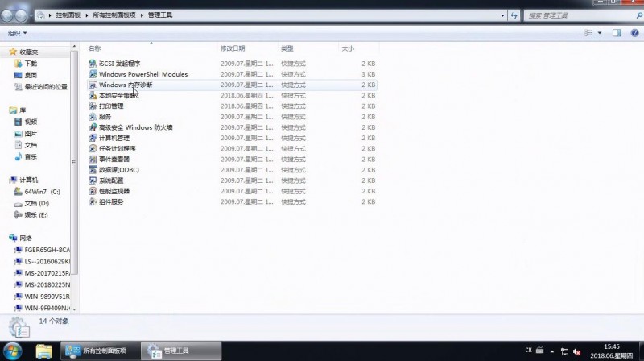
Task: Click 管理工具 in the breadcrumb path
Action: pyautogui.click(x=160, y=15)
